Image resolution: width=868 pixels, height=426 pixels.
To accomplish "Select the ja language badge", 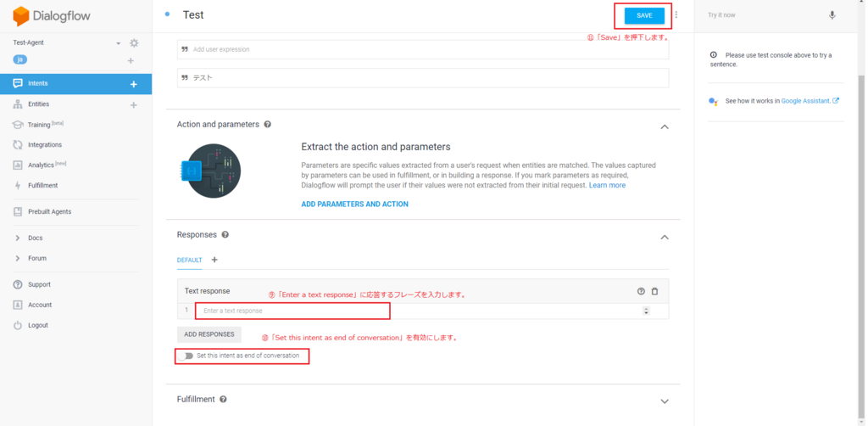I will click(x=20, y=60).
